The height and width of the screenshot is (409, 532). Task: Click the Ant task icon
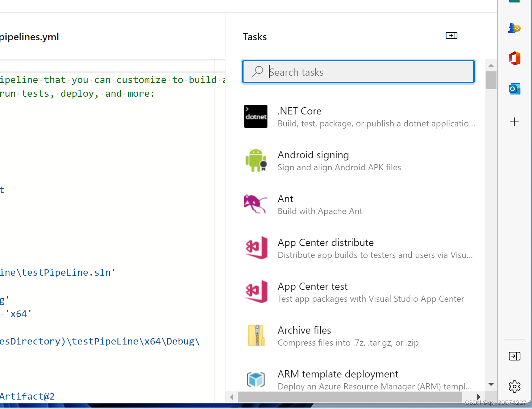(x=256, y=204)
